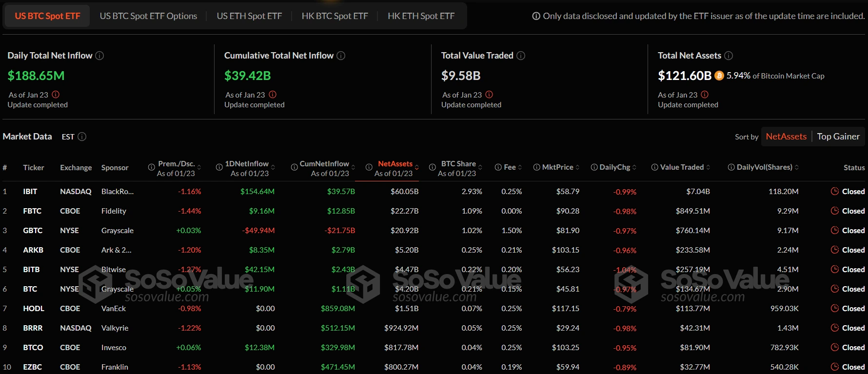Click info icon of CumNetInflow column header

(295, 167)
